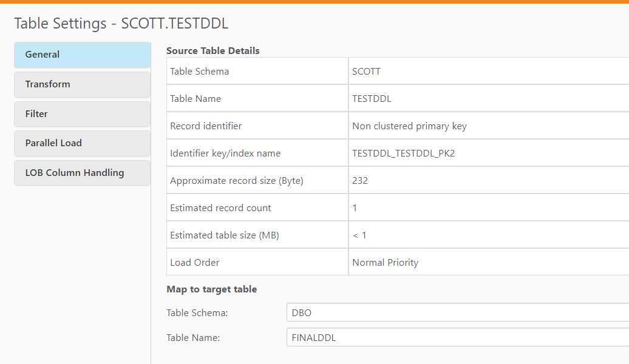Select the Estimated table size (MB) label
This screenshot has height=364, width=629.
pyautogui.click(x=224, y=235)
